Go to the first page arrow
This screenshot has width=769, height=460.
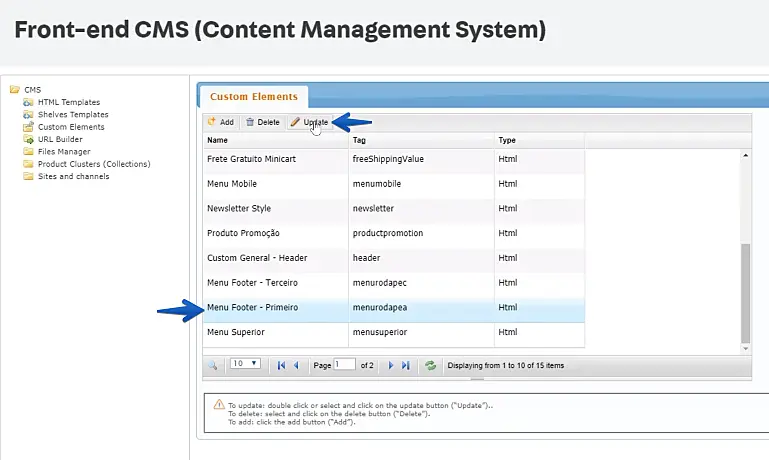[281, 365]
